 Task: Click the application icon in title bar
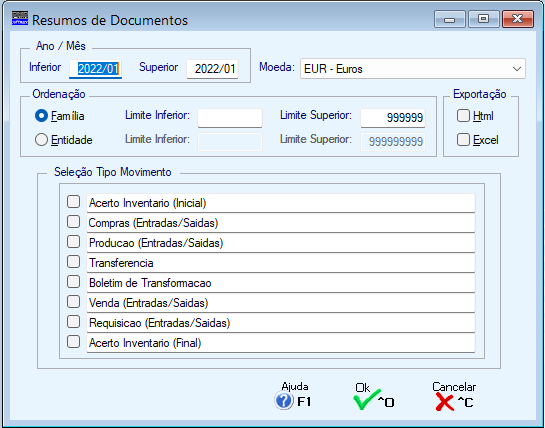tap(20, 18)
